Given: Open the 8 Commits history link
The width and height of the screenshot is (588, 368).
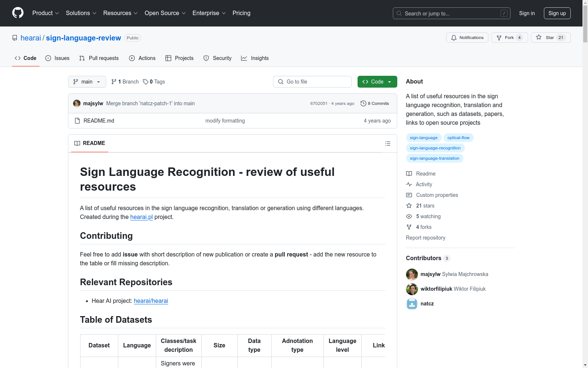Looking at the screenshot, I should click(x=374, y=103).
